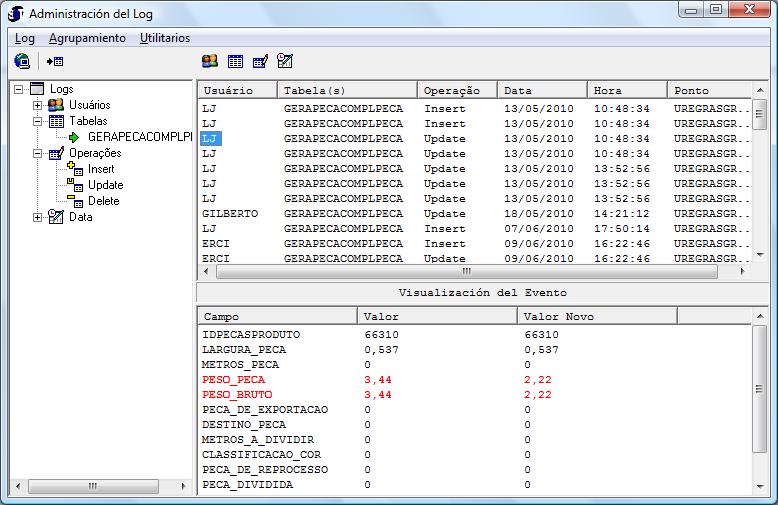
Task: Click the users group toolbar icon
Action: (x=210, y=61)
